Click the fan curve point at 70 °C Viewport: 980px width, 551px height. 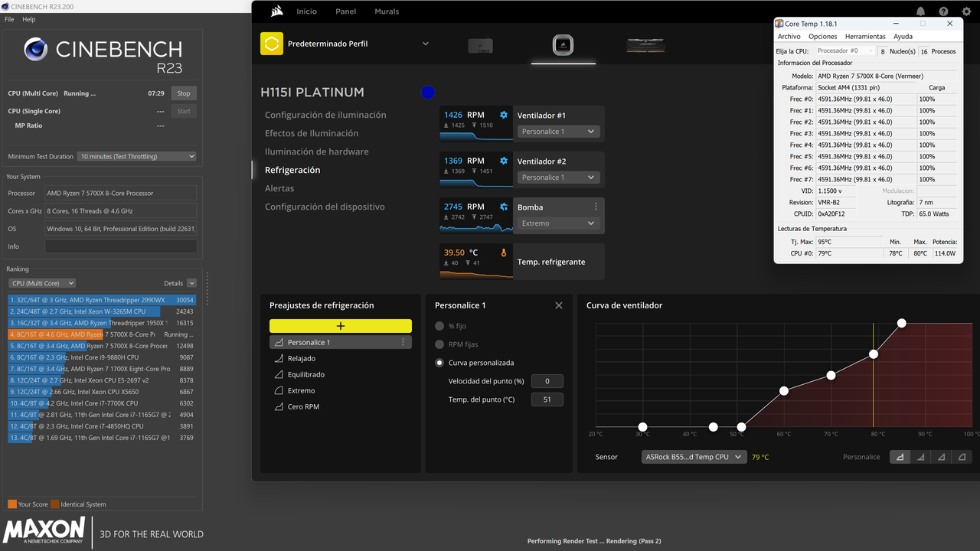point(831,375)
